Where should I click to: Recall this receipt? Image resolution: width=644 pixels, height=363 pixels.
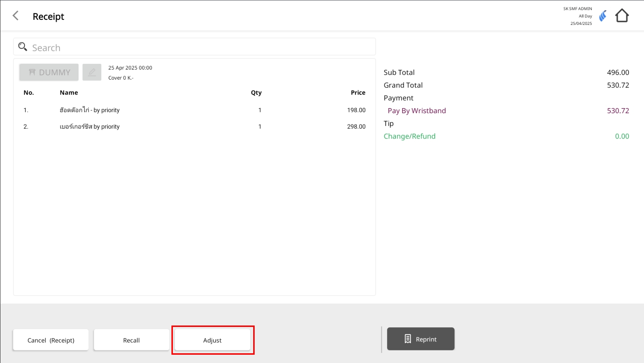131,340
